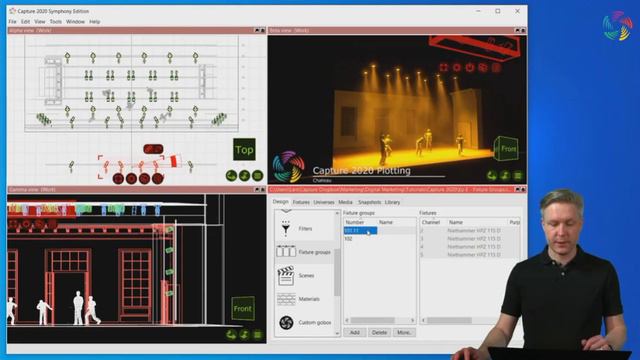Click the middle green round icon in Beta view

505,176
